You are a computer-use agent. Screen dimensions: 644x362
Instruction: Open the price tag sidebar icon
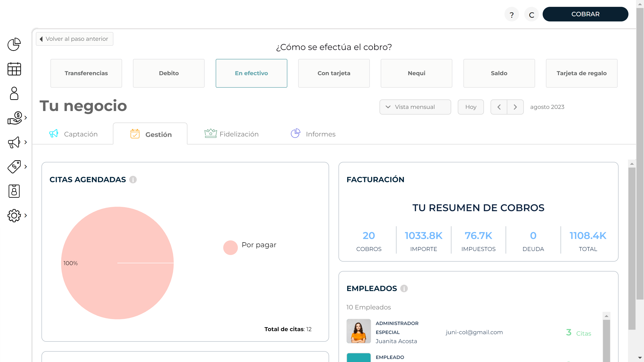(x=14, y=167)
